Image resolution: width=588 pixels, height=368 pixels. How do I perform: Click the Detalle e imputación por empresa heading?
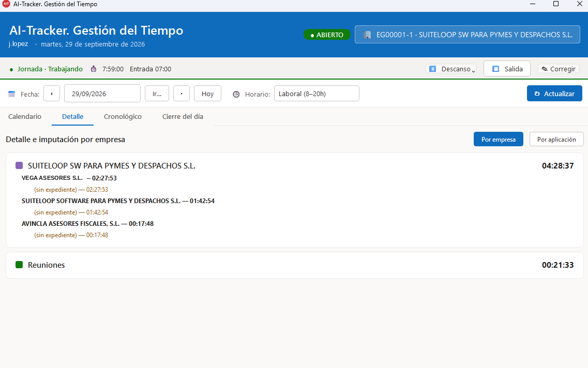tap(65, 140)
